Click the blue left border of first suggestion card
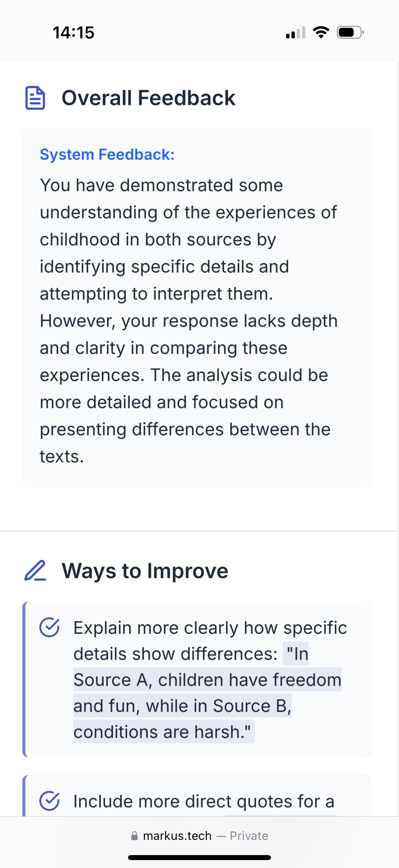 24,679
